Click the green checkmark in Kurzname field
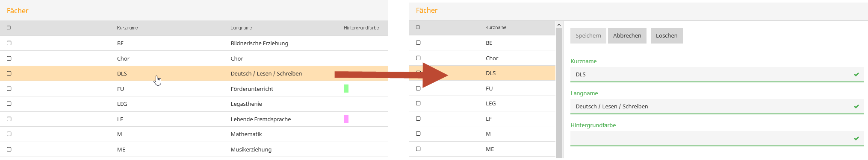Screen dimensions: 868x160 coord(856,75)
